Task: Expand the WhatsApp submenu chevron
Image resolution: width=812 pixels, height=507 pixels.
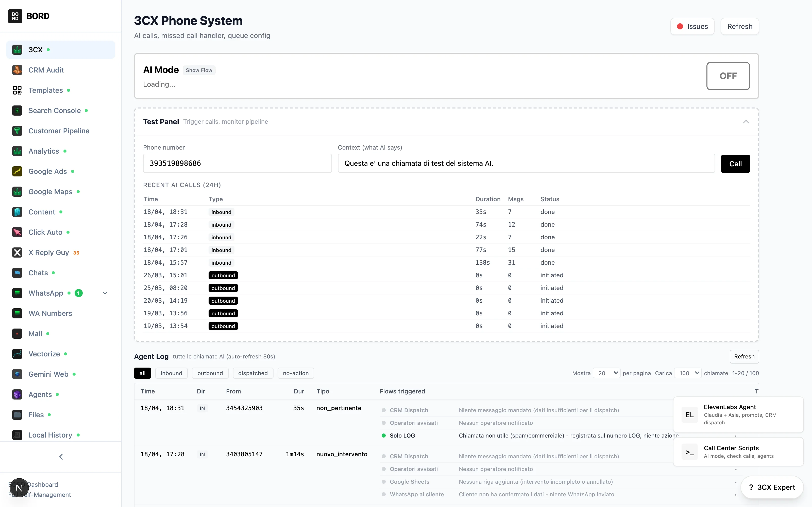Action: click(x=105, y=293)
